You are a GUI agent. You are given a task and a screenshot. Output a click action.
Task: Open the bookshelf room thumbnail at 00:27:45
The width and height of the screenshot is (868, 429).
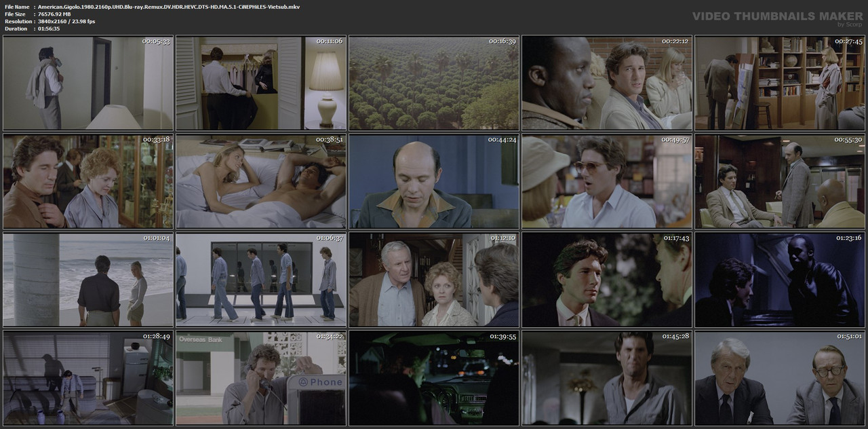pyautogui.click(x=780, y=83)
